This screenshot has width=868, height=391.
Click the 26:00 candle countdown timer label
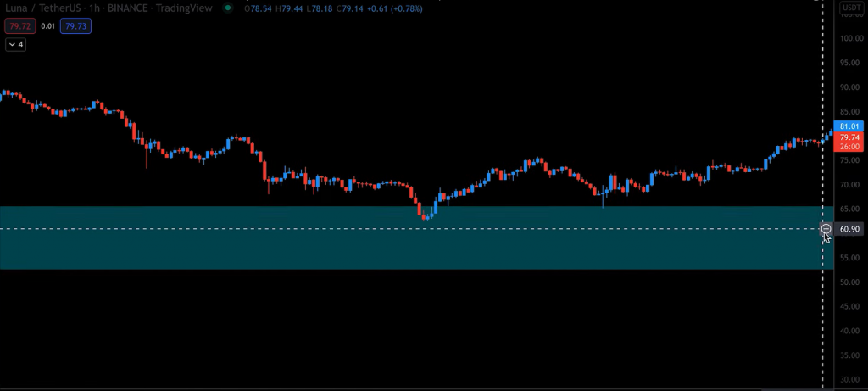tap(850, 146)
